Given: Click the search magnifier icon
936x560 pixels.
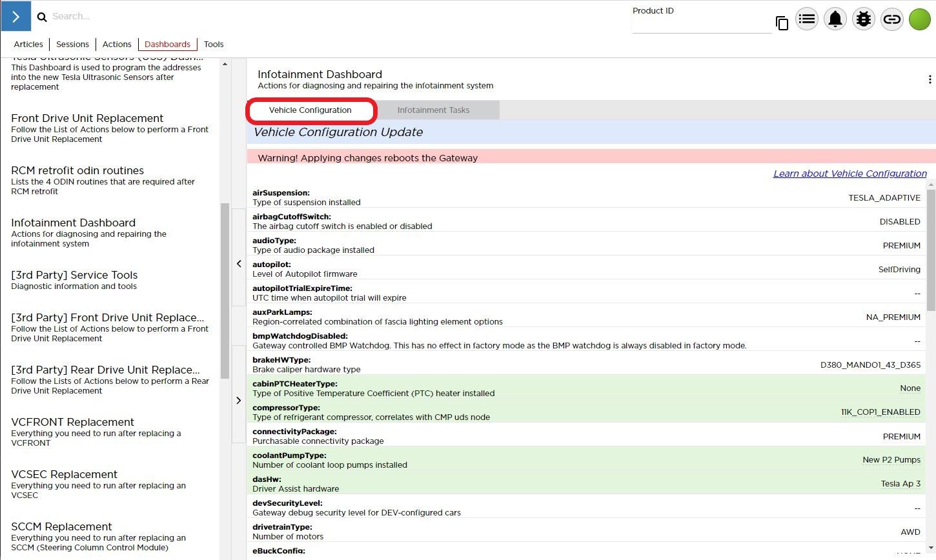Looking at the screenshot, I should coord(42,17).
